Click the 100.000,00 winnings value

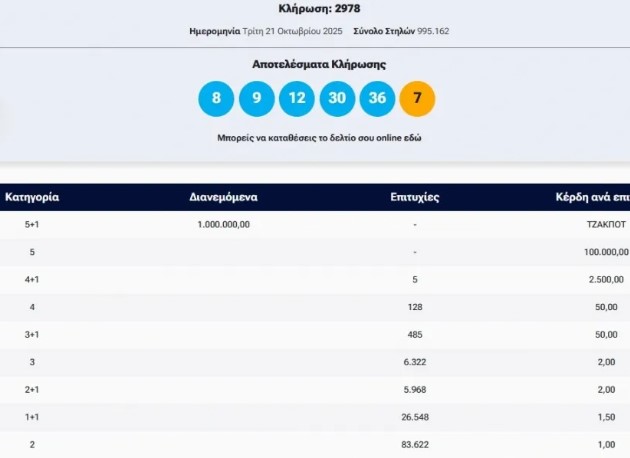[x=605, y=252]
